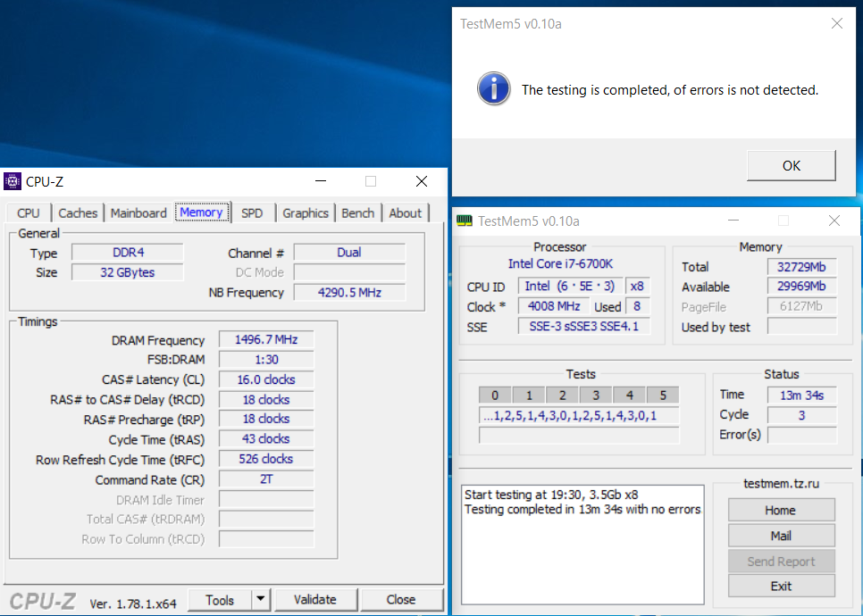Click the Send Report button

tap(781, 561)
